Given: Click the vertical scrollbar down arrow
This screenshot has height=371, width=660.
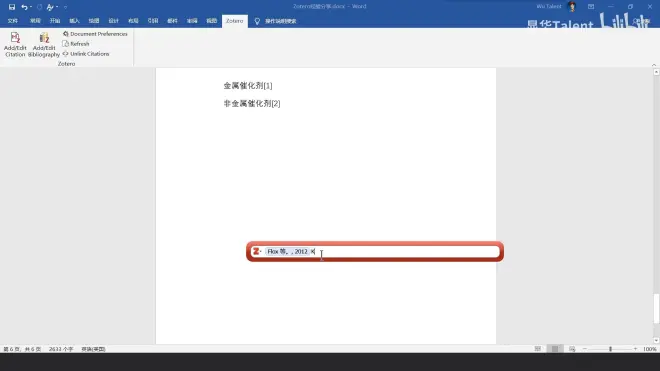Looking at the screenshot, I should pyautogui.click(x=656, y=340).
